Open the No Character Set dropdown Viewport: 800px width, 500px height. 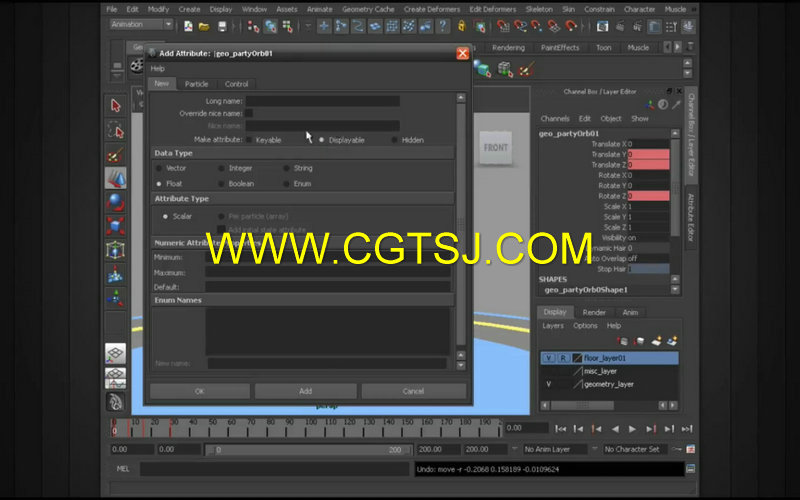click(x=635, y=449)
